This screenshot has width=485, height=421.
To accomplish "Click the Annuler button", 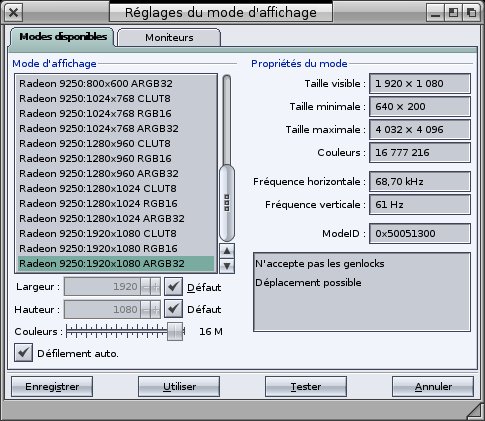I will point(433,387).
